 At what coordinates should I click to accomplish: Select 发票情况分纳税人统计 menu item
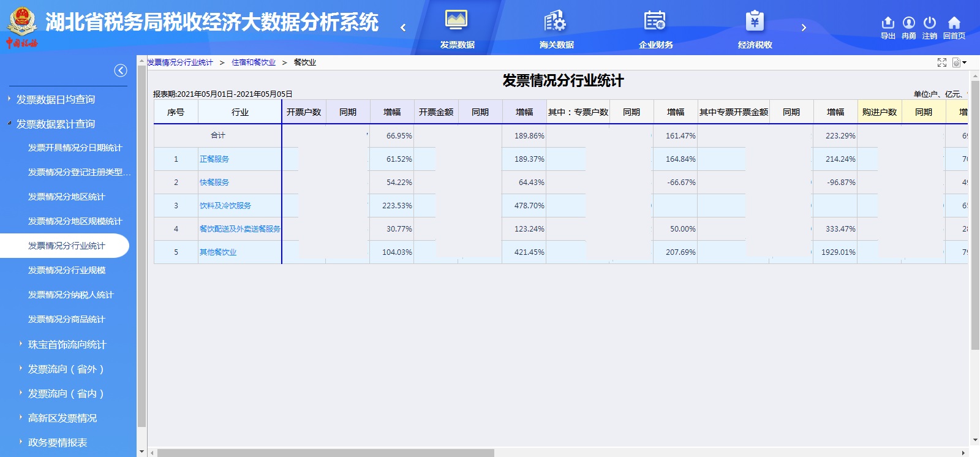(x=70, y=295)
